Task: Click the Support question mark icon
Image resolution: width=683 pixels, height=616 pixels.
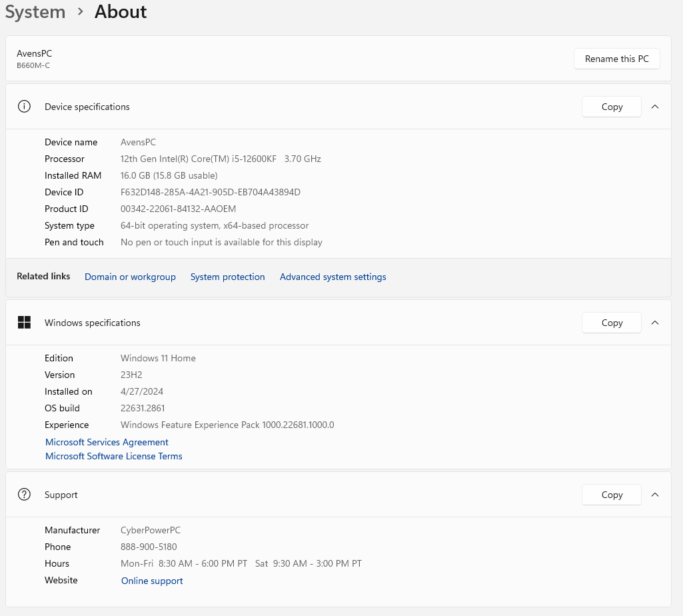Action: 25,495
